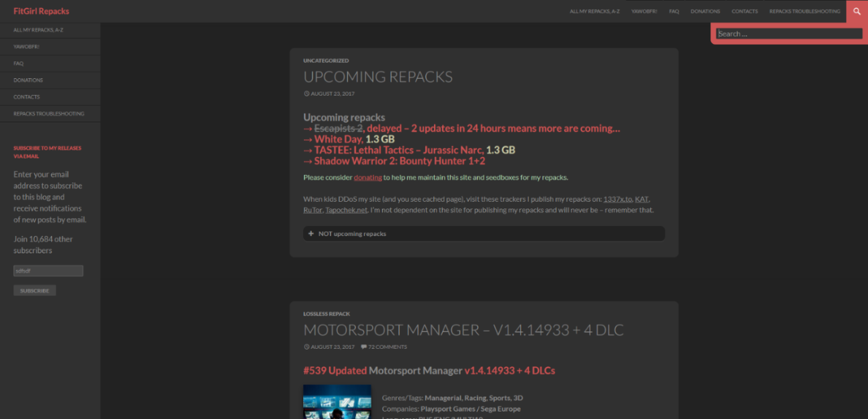Select Repacks Troubleshooting in sidebar menu
This screenshot has height=419, width=868.
pos(50,114)
